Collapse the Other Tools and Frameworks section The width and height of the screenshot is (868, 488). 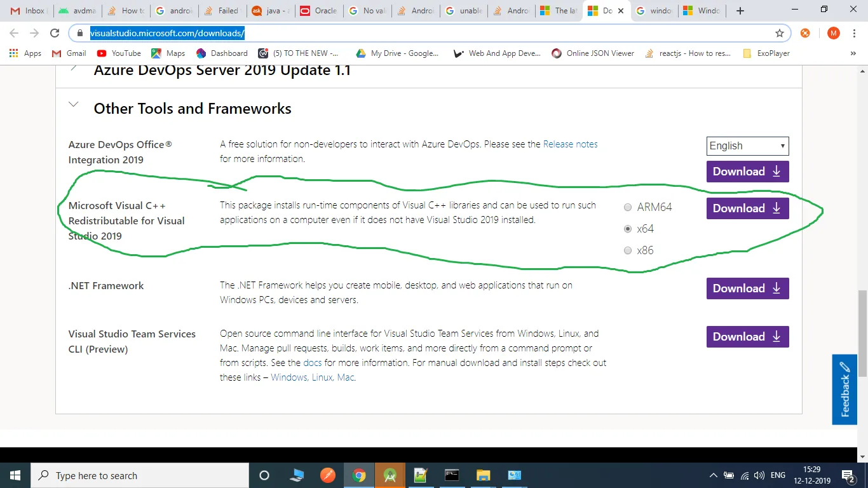74,104
